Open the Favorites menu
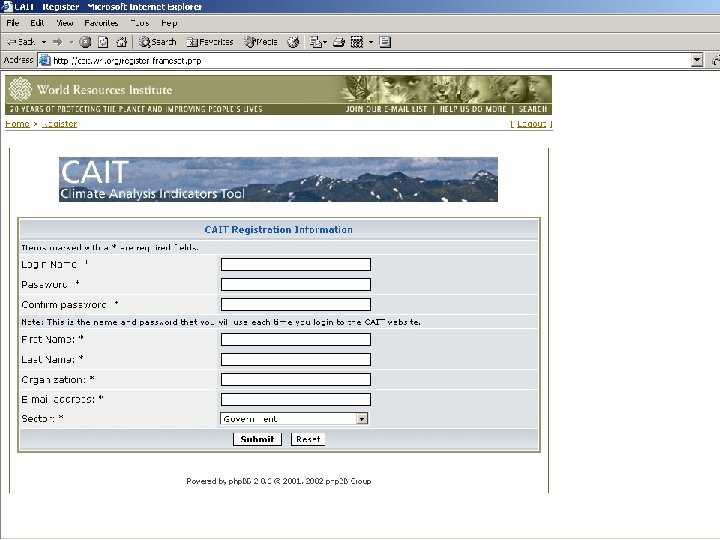Viewport: 720px width, 540px height. pos(101,23)
